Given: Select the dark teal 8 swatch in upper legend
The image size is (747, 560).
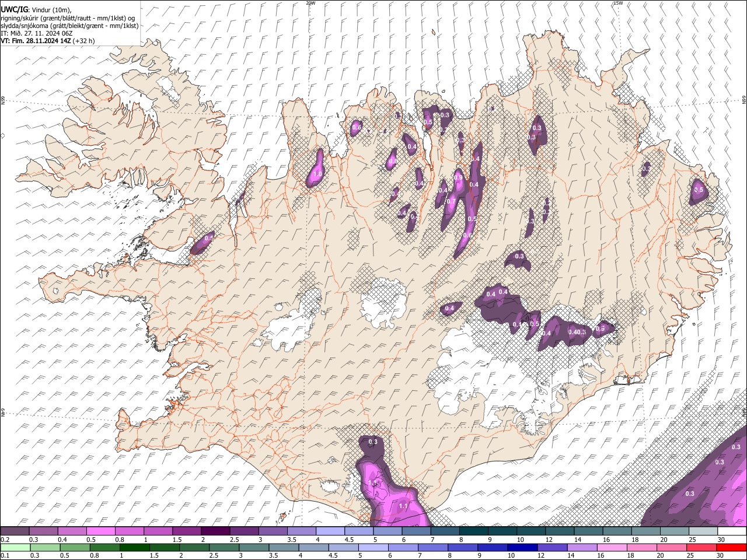Looking at the screenshot, I should [x=473, y=531].
